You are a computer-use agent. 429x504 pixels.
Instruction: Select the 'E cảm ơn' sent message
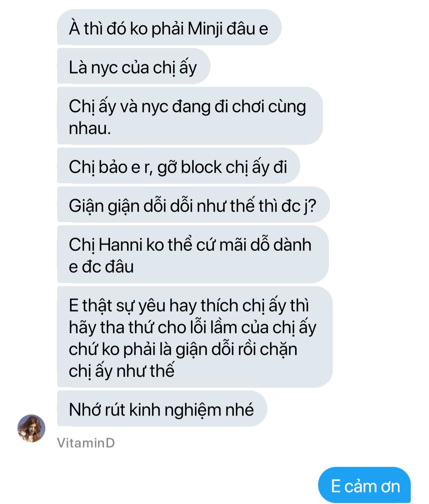(365, 485)
